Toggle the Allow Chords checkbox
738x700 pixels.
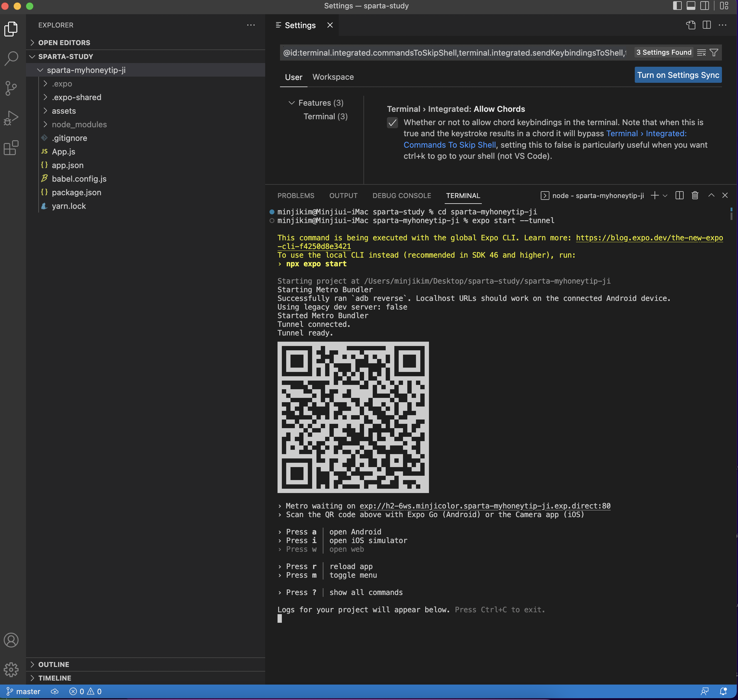click(392, 123)
